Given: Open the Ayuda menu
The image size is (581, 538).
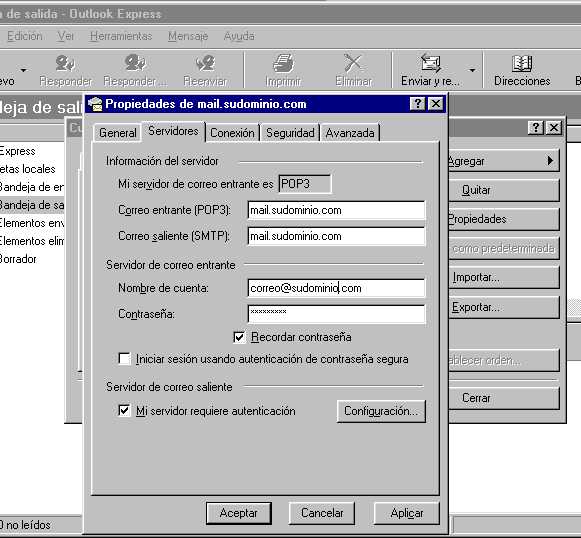Looking at the screenshot, I should 239,36.
